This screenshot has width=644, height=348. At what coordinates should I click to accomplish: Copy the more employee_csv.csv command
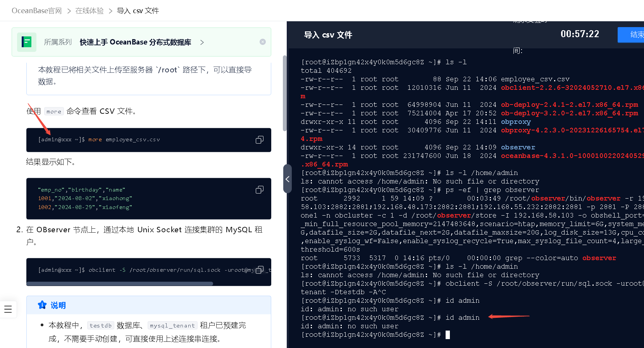260,140
